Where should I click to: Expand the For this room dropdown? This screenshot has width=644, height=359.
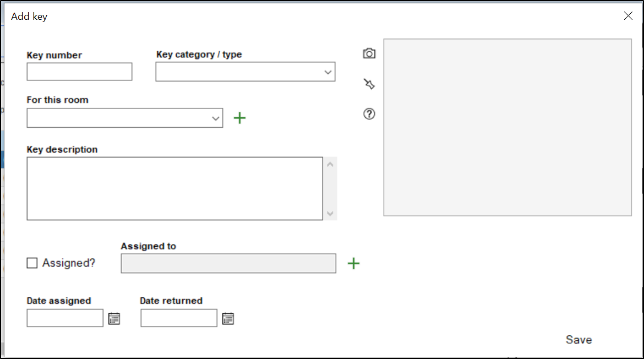[215, 118]
